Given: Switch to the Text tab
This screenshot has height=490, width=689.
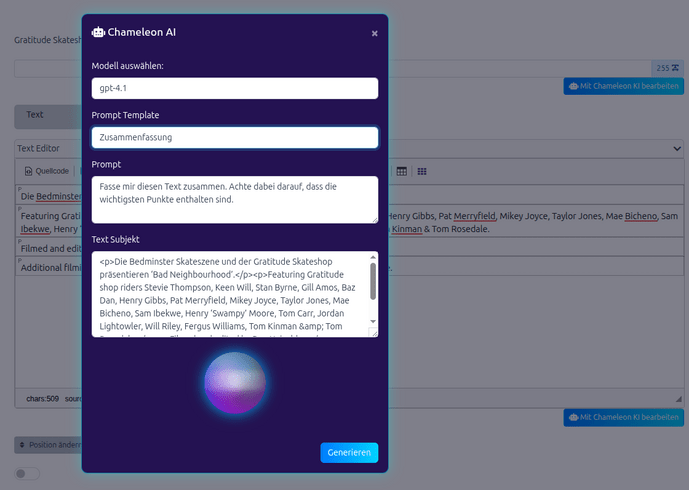Looking at the screenshot, I should click(35, 115).
